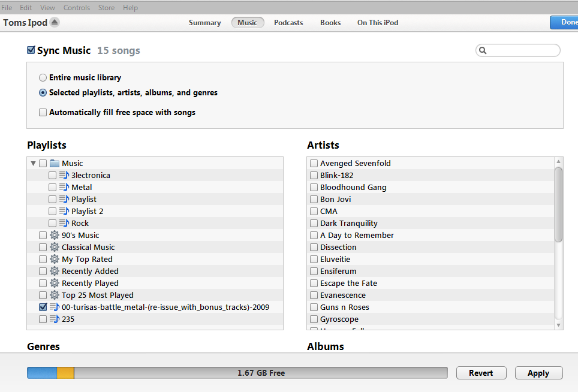Open the Store menu

tap(106, 7)
